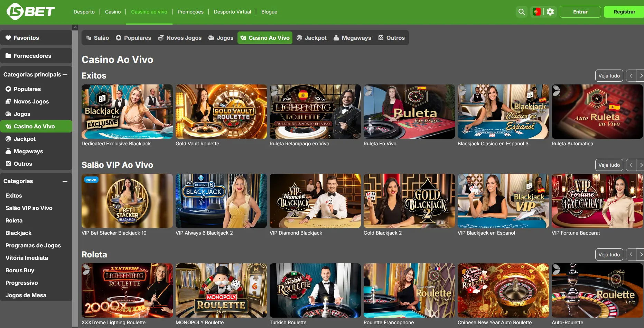
Task: Click the Entrar login button
Action: [x=580, y=12]
